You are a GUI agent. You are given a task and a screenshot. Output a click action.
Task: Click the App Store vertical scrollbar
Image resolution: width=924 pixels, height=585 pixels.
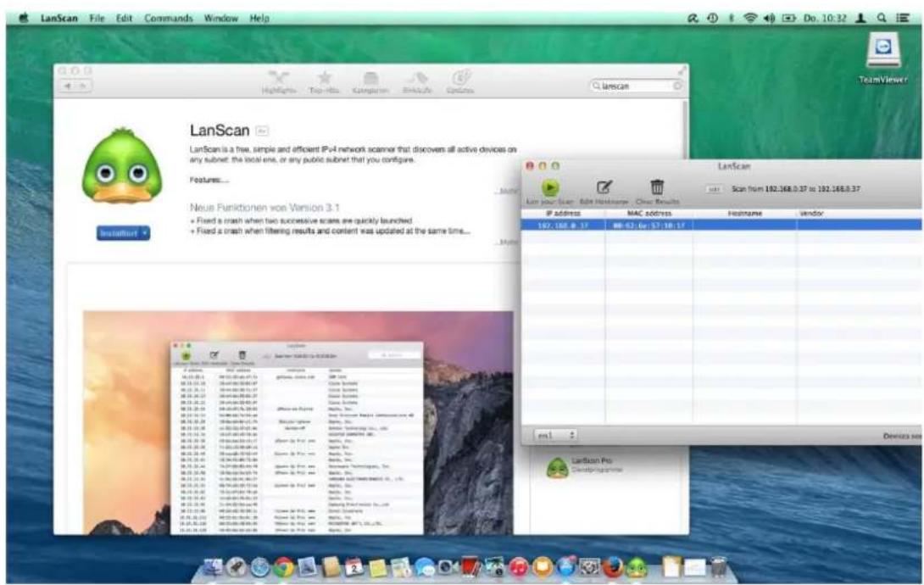[685, 132]
